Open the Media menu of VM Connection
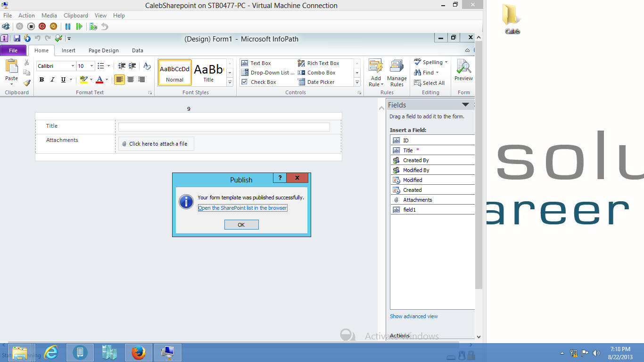Viewport: 644px width, 362px height. point(49,16)
